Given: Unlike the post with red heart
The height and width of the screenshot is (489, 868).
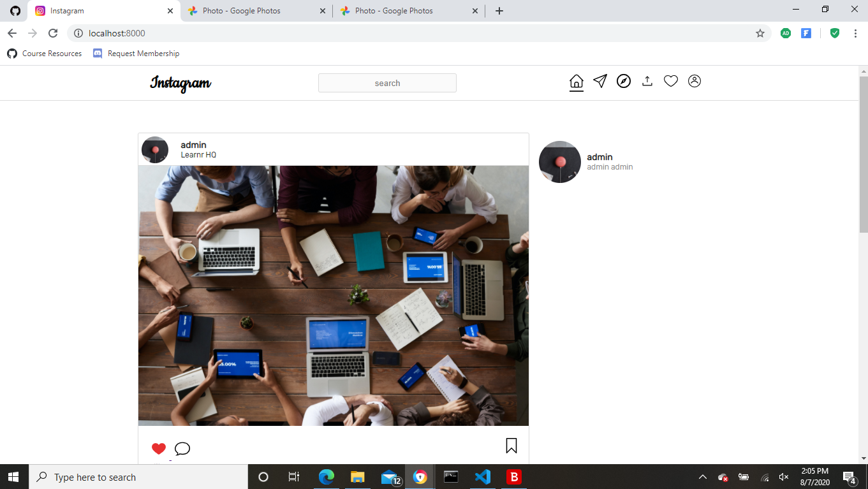Looking at the screenshot, I should pos(159,448).
